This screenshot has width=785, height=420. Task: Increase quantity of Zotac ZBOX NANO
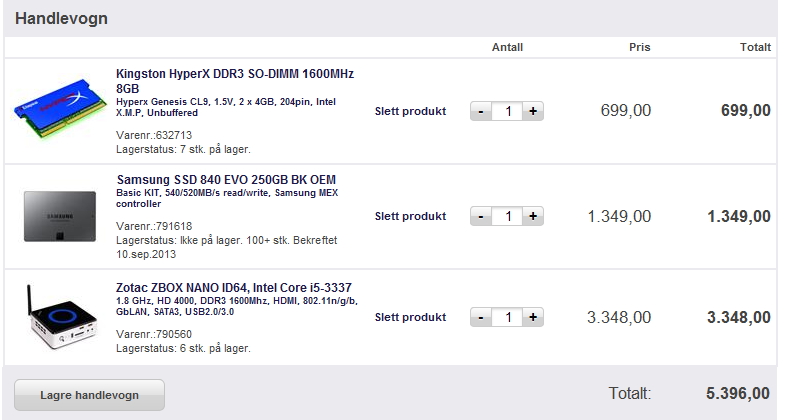[x=533, y=317]
